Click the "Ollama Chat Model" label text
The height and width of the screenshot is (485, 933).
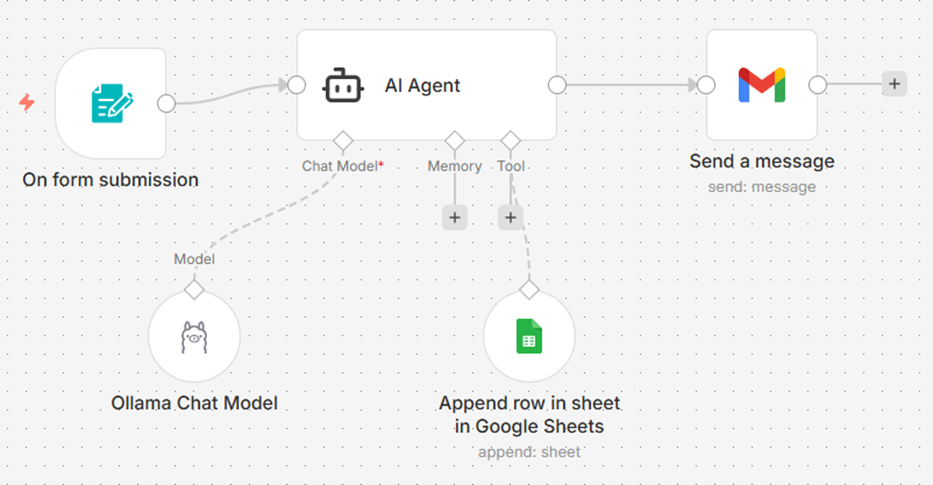coord(194,404)
